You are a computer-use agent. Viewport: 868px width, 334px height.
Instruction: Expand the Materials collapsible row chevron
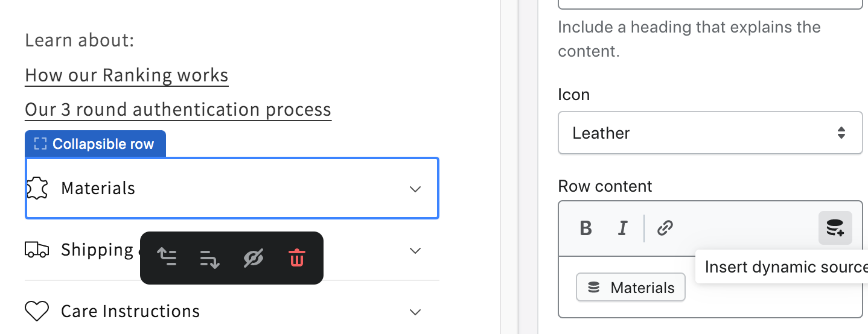pos(415,189)
